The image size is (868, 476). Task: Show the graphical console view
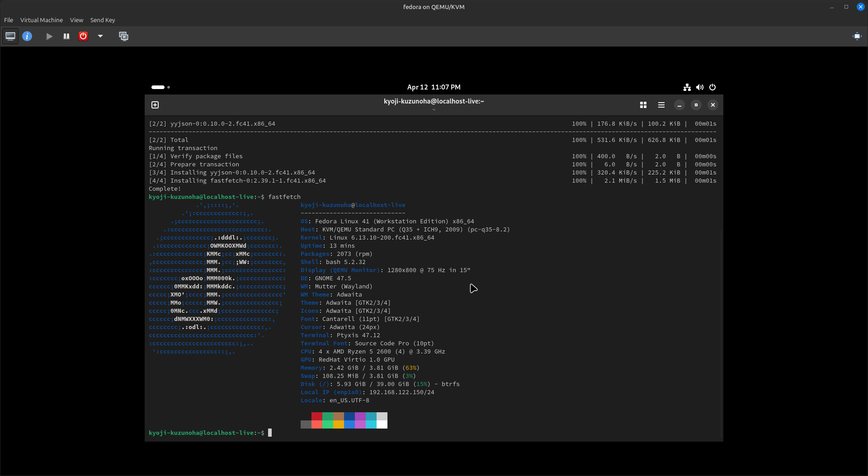pos(10,36)
